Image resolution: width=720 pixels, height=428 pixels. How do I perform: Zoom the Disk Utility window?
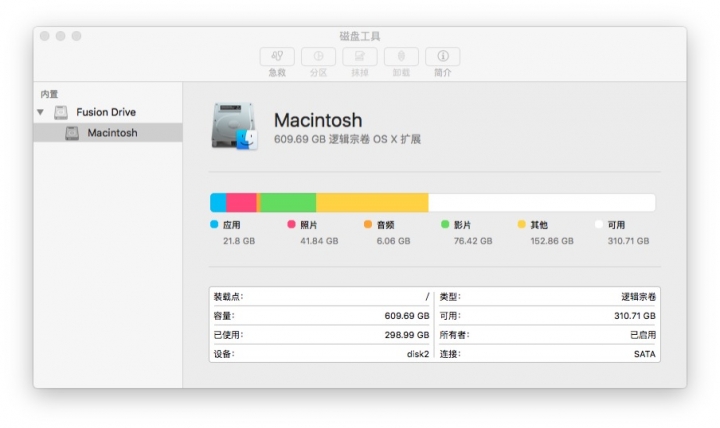coord(77,36)
